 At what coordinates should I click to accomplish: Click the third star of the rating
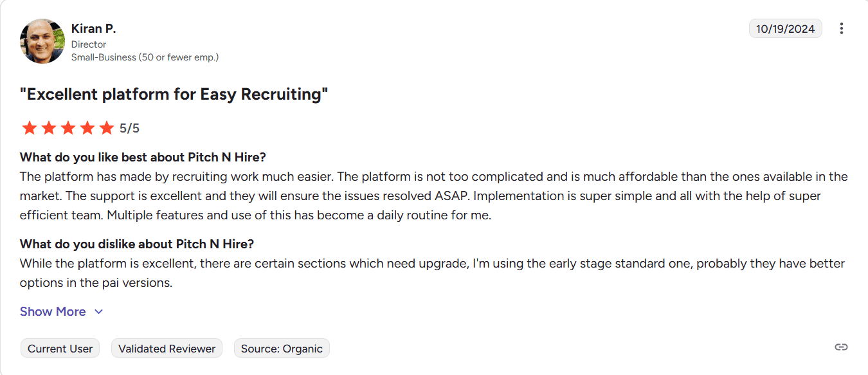pos(68,127)
